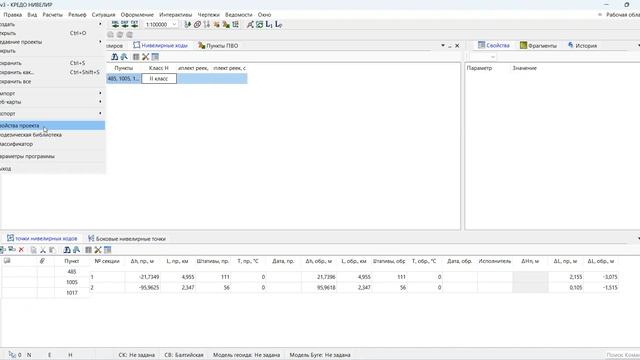Click binoculars find icon in bottom points toolbar
The height and width of the screenshot is (360, 640).
point(67,250)
